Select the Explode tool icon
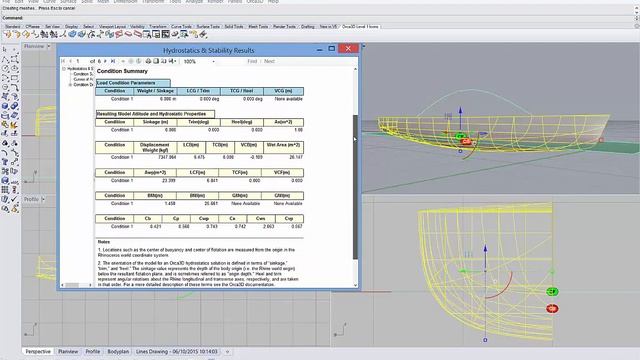This screenshot has width=640, height=360. tap(14, 124)
